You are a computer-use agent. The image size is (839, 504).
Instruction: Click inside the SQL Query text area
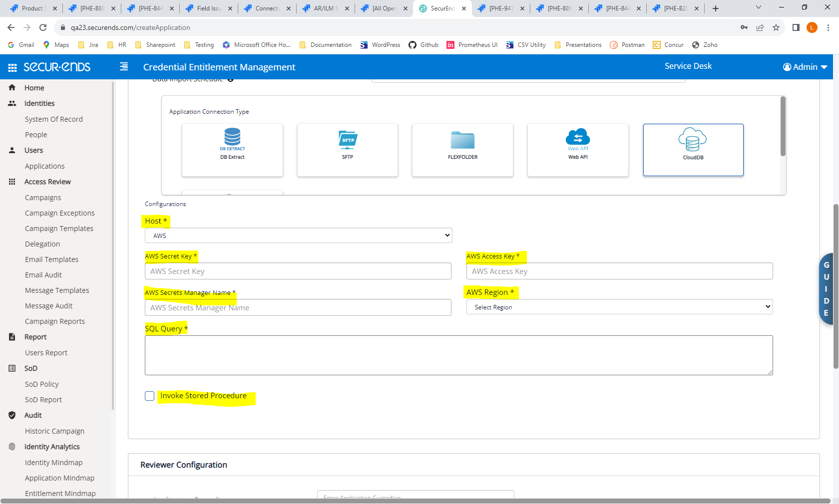click(458, 355)
